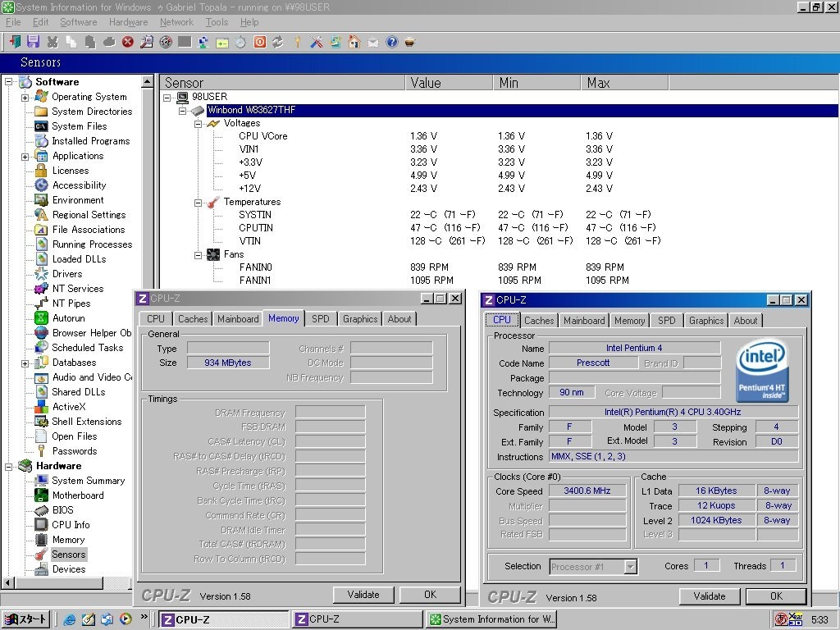Click the purple floppy disk save icon
This screenshot has height=630, width=840.
coord(33,42)
